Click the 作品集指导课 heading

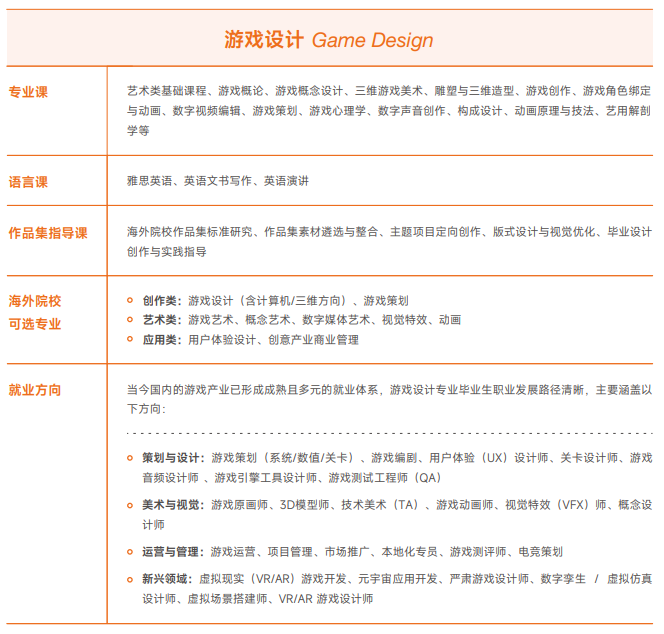[48, 233]
